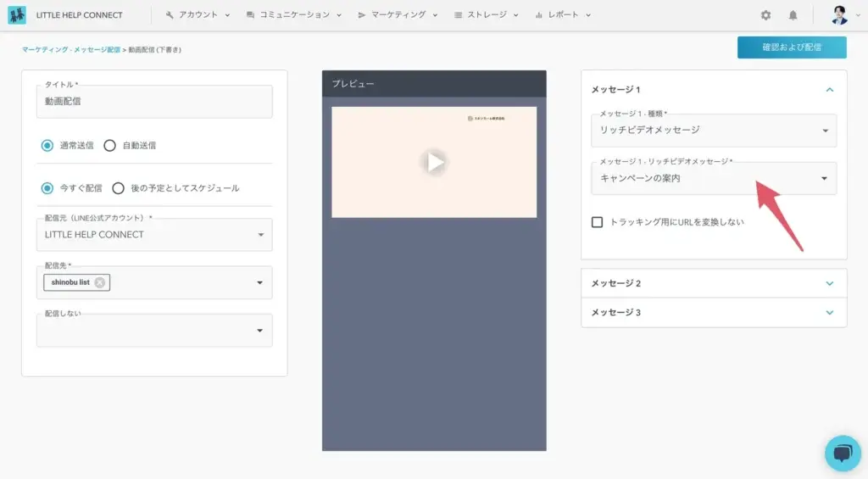Select the 通常送信 radio button
868x479 pixels.
pyautogui.click(x=47, y=145)
